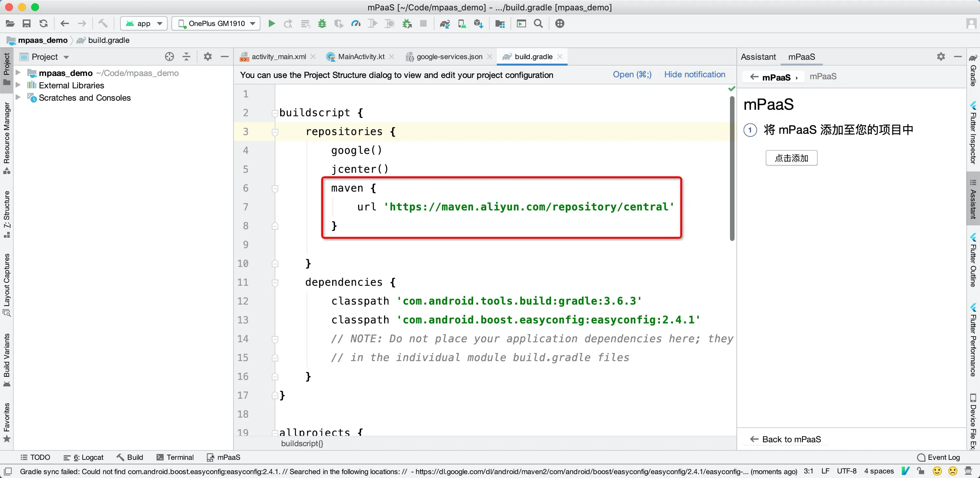Click the Debug app bug icon
The image size is (980, 478).
[x=322, y=24]
